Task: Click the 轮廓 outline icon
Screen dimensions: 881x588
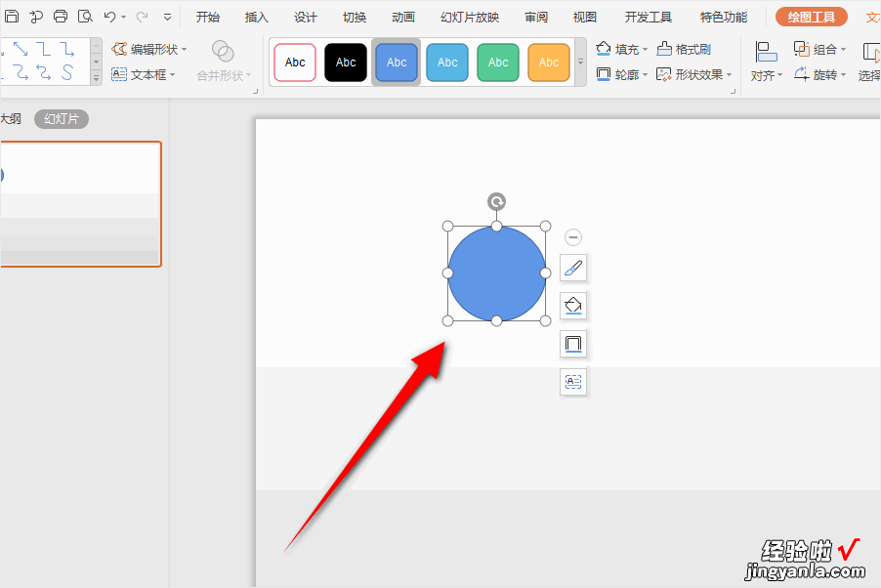Action: pos(604,74)
